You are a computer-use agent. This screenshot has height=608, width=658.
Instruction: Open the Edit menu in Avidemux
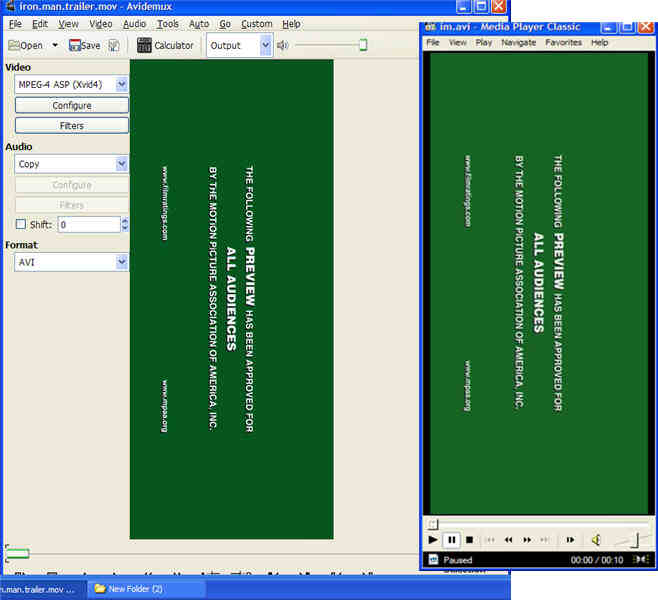pos(40,24)
